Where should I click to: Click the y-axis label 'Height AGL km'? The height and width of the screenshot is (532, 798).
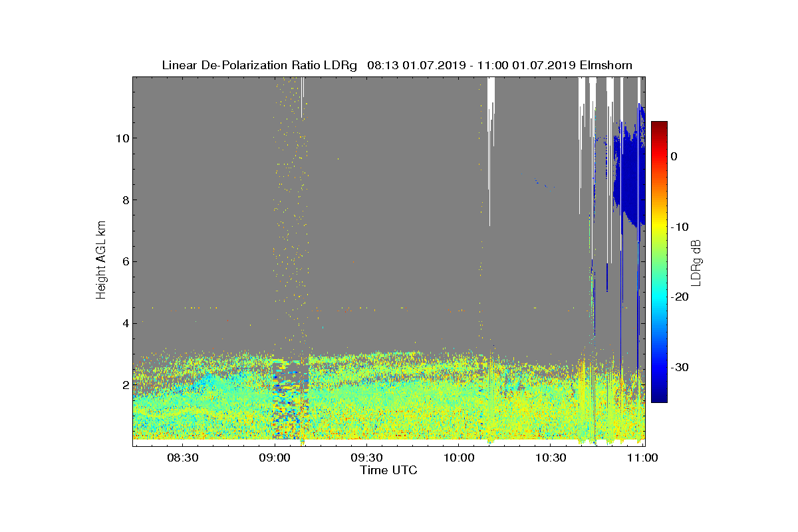(101, 261)
